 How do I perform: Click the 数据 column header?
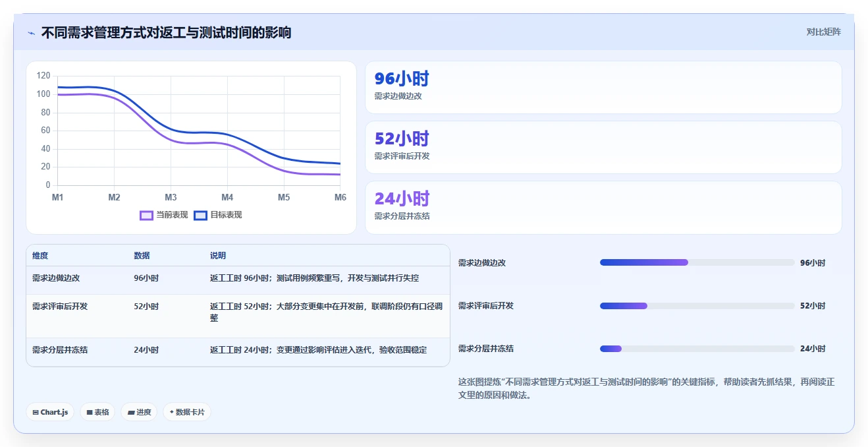coord(142,256)
